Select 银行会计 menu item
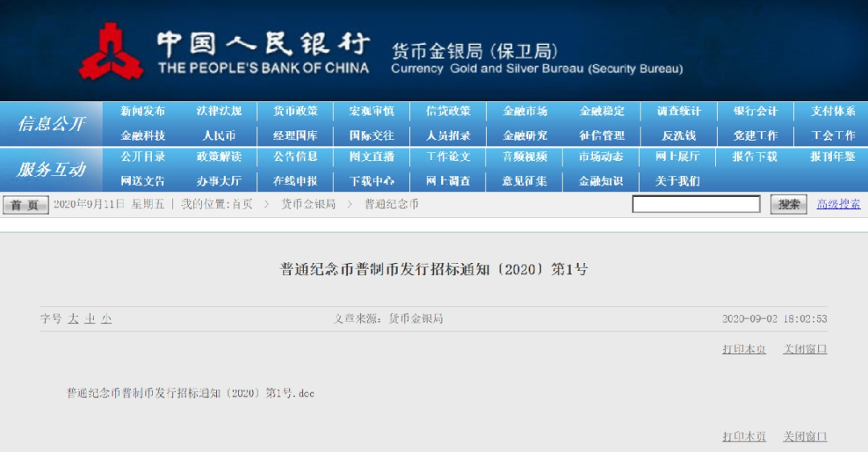Screen dimensions: 868x452 [755, 111]
